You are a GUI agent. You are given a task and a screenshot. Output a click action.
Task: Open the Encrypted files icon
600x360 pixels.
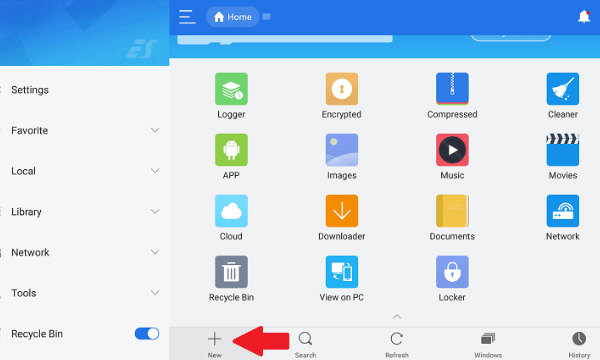(x=342, y=89)
